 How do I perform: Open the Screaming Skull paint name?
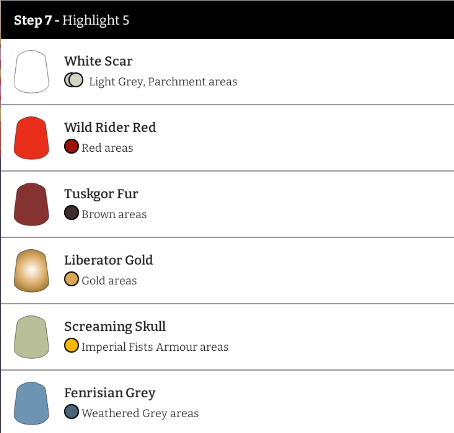click(x=115, y=327)
